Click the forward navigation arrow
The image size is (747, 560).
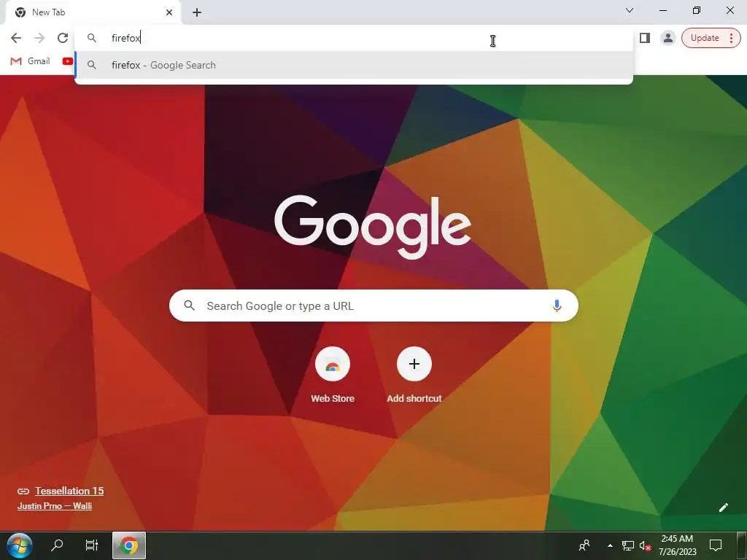[x=39, y=38]
